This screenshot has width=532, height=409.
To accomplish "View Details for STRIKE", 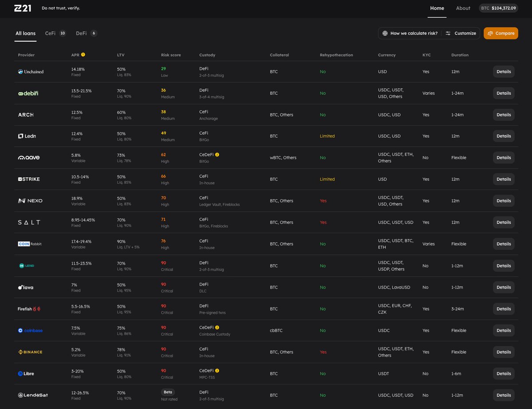I will pyautogui.click(x=504, y=179).
